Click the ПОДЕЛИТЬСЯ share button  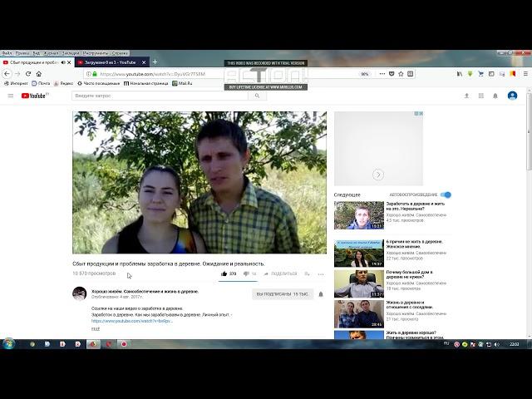coord(281,273)
